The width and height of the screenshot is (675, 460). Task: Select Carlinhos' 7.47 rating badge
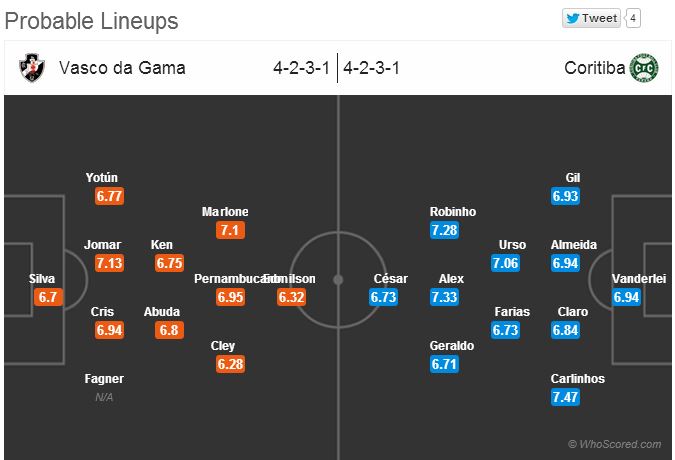[x=566, y=397]
